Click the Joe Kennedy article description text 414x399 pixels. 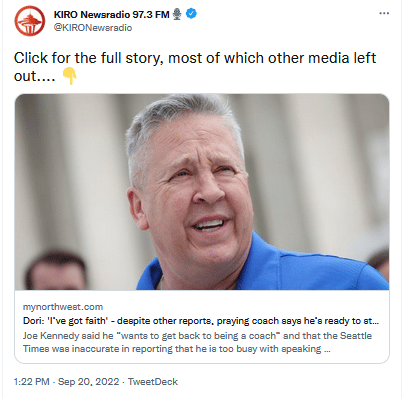[197, 342]
